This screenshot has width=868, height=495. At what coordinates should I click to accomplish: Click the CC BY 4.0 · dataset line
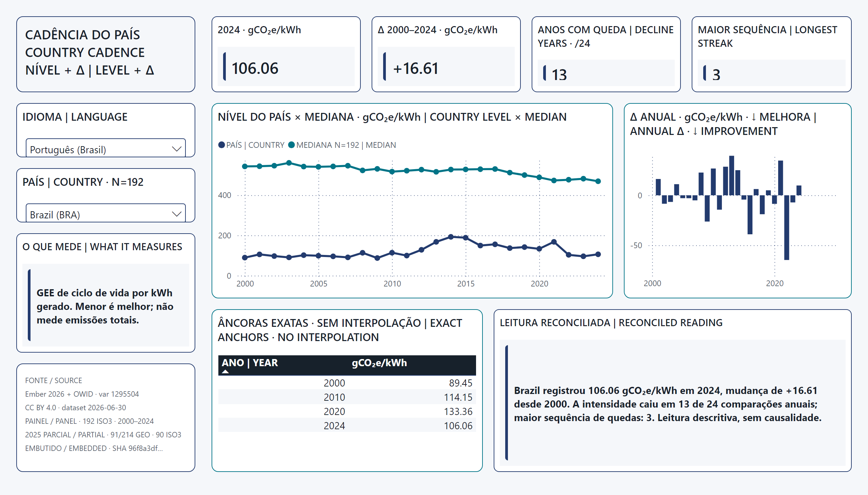76,408
